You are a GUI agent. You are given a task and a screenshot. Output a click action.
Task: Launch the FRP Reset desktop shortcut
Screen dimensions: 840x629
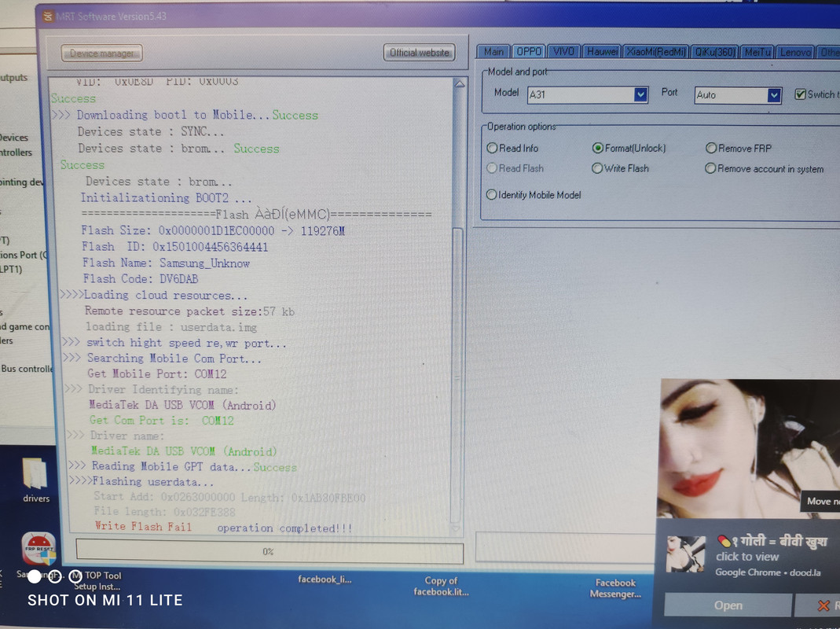39,549
